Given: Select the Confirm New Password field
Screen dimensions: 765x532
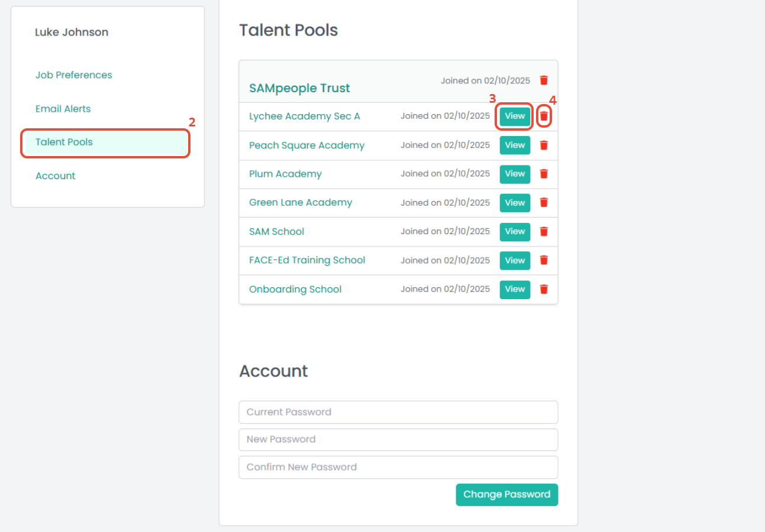Looking at the screenshot, I should pyautogui.click(x=398, y=467).
